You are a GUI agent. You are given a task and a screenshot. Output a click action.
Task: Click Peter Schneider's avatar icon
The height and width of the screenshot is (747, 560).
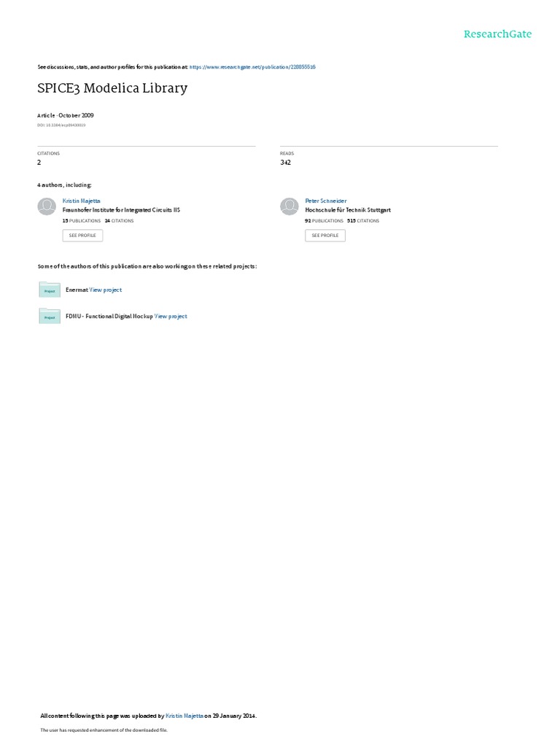[289, 206]
